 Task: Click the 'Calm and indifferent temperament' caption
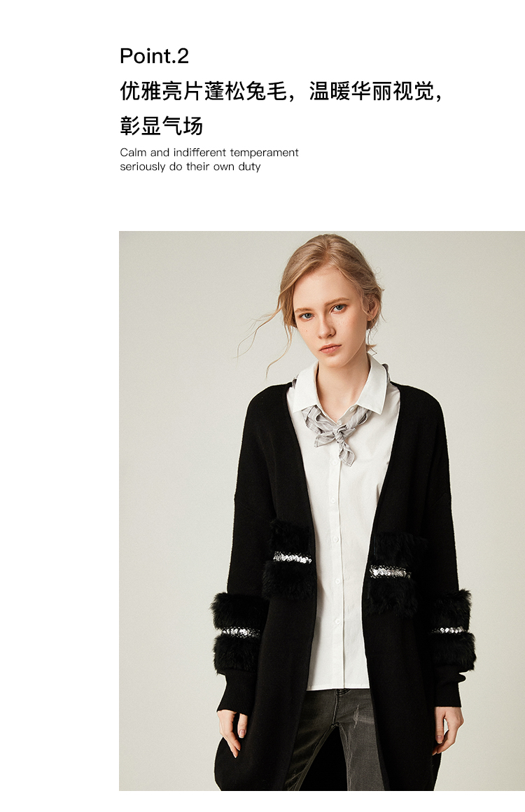coord(209,153)
